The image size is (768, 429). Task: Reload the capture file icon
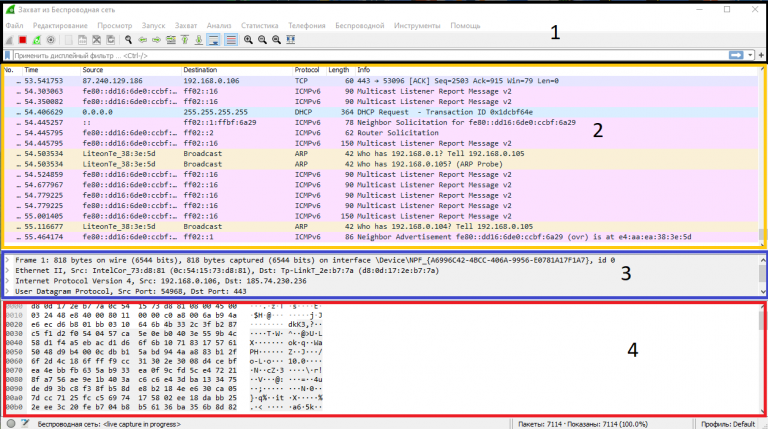coord(111,40)
